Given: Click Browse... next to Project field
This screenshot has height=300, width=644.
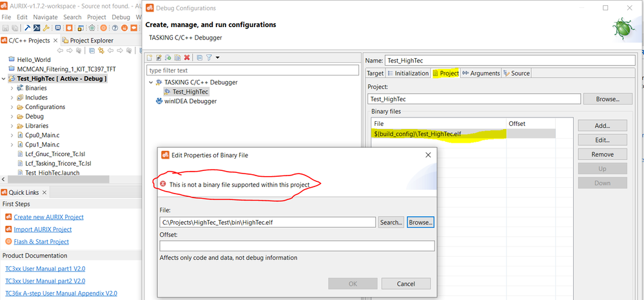Looking at the screenshot, I should click(x=607, y=99).
